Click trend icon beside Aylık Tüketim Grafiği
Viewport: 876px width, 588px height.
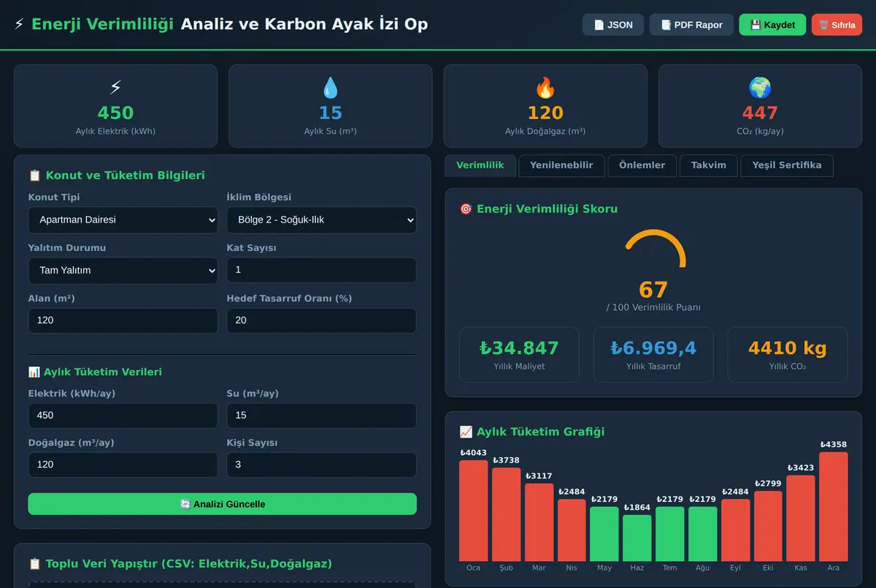[466, 432]
